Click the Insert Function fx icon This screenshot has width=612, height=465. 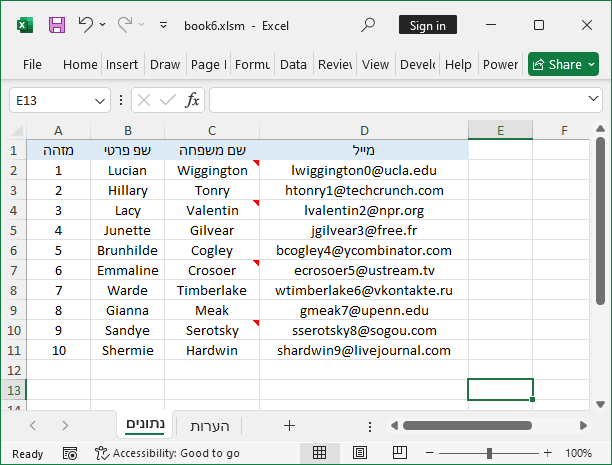pos(192,100)
